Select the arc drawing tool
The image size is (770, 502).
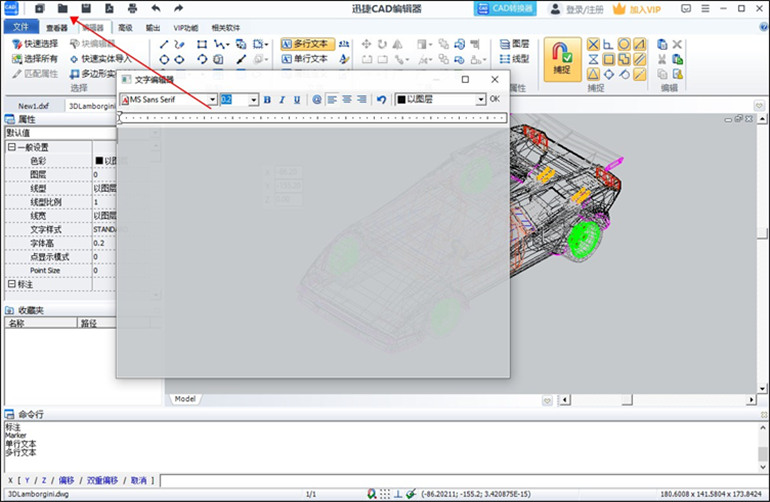(202, 59)
